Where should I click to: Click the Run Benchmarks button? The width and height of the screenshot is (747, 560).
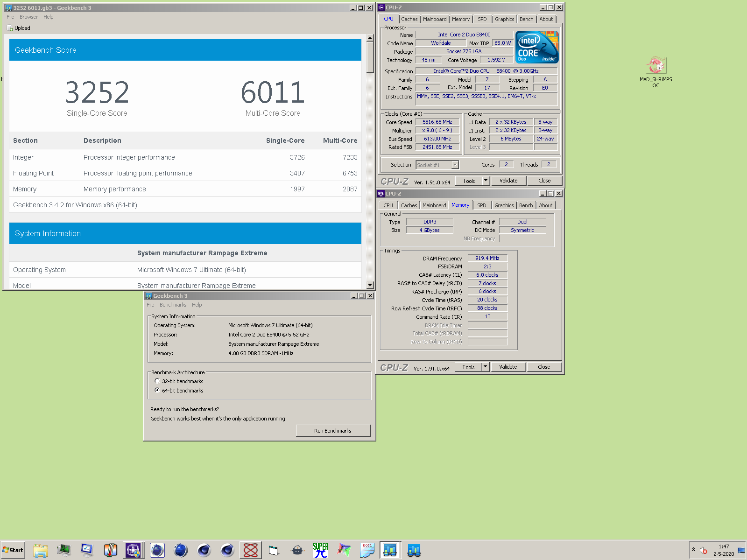(333, 431)
